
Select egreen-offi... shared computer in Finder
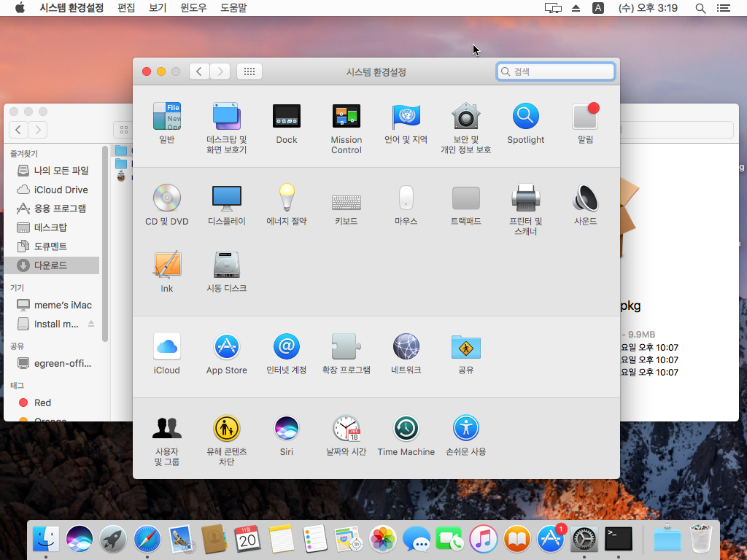[53, 363]
